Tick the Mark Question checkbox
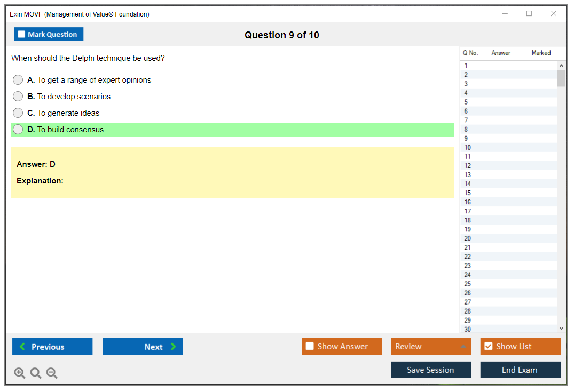The image size is (574, 392). pos(21,35)
